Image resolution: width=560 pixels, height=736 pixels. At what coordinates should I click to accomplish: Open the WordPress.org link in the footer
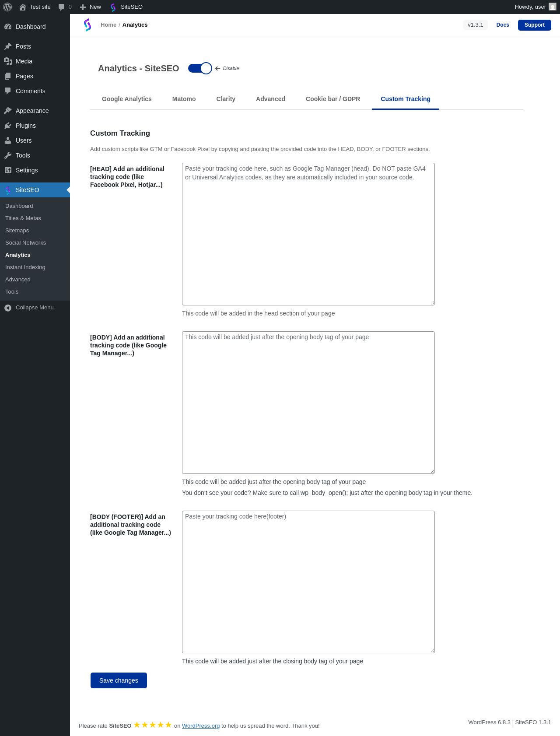201,726
